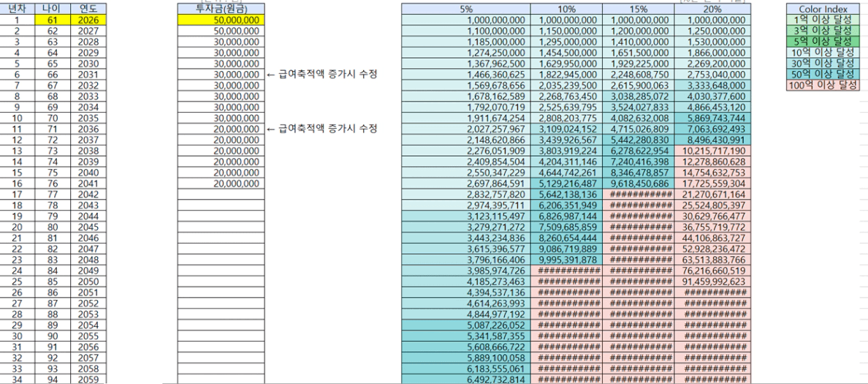Select the Color Index header cell
Screen dimensions: 868x384
tap(822, 9)
